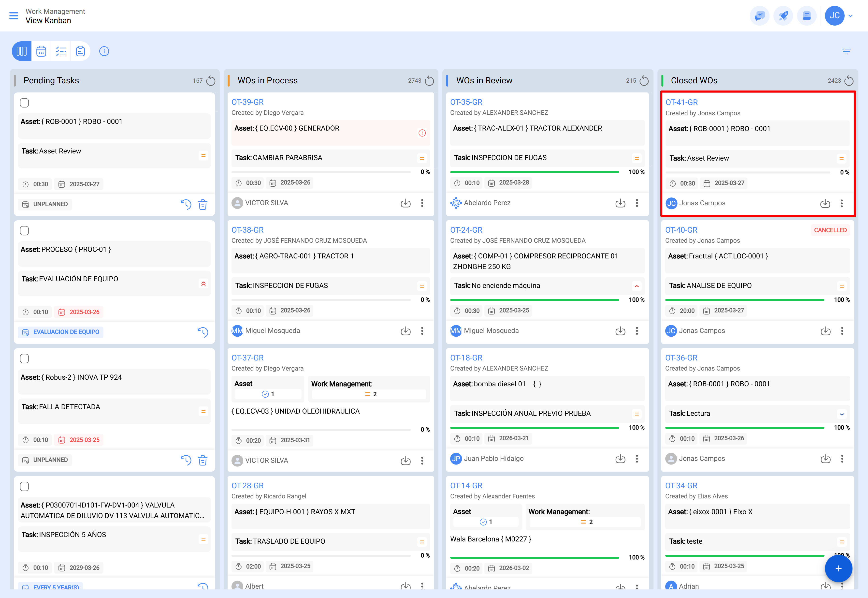Switch to Calendar view
The height and width of the screenshot is (598, 868).
(41, 51)
